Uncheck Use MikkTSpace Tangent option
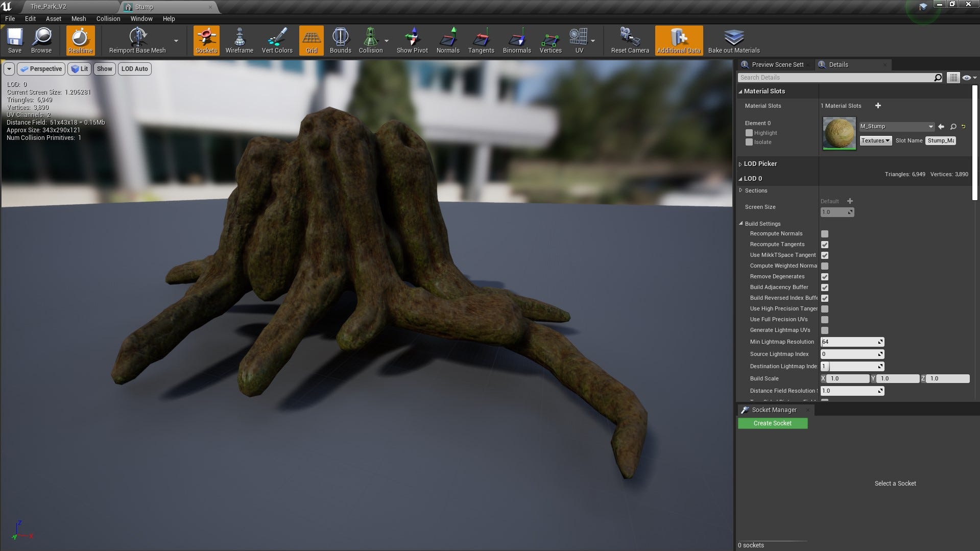 tap(824, 255)
